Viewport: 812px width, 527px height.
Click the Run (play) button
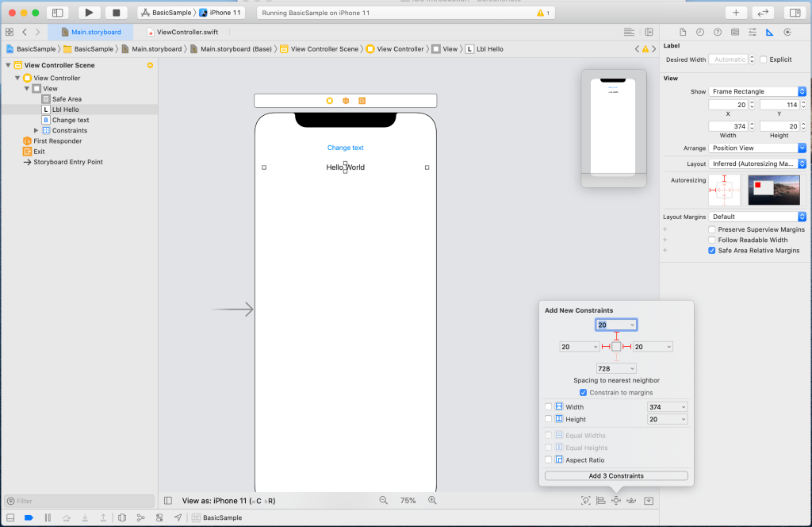pyautogui.click(x=89, y=13)
